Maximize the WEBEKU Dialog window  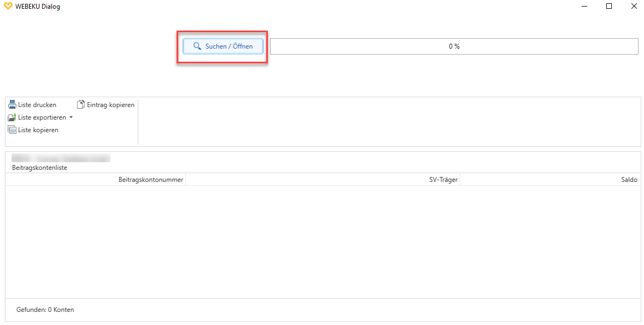point(609,7)
